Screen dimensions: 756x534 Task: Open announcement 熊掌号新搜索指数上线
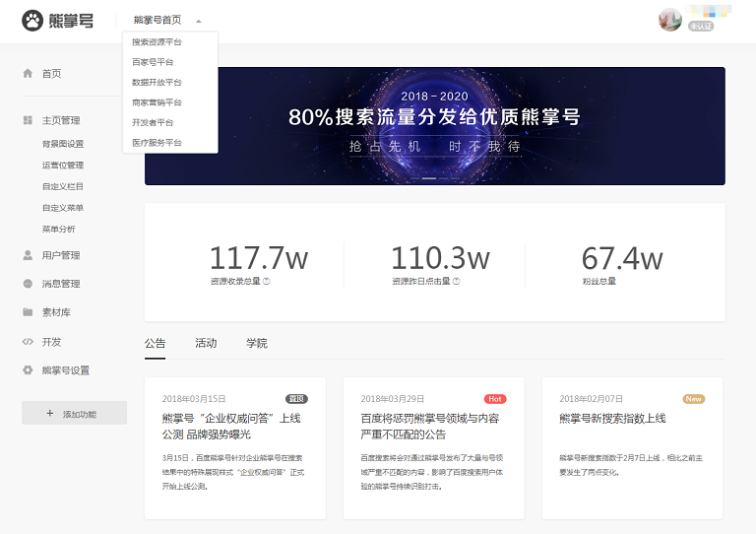(x=612, y=418)
